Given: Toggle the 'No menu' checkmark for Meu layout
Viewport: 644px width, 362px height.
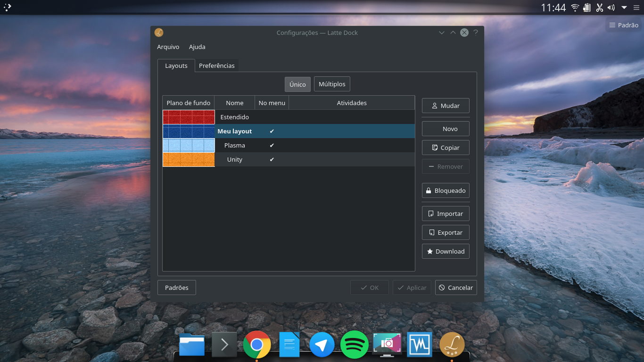Looking at the screenshot, I should (272, 131).
